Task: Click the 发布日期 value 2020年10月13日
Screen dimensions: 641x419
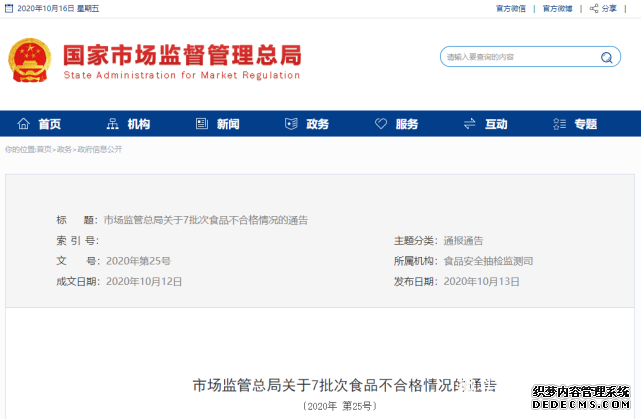Action: point(482,282)
